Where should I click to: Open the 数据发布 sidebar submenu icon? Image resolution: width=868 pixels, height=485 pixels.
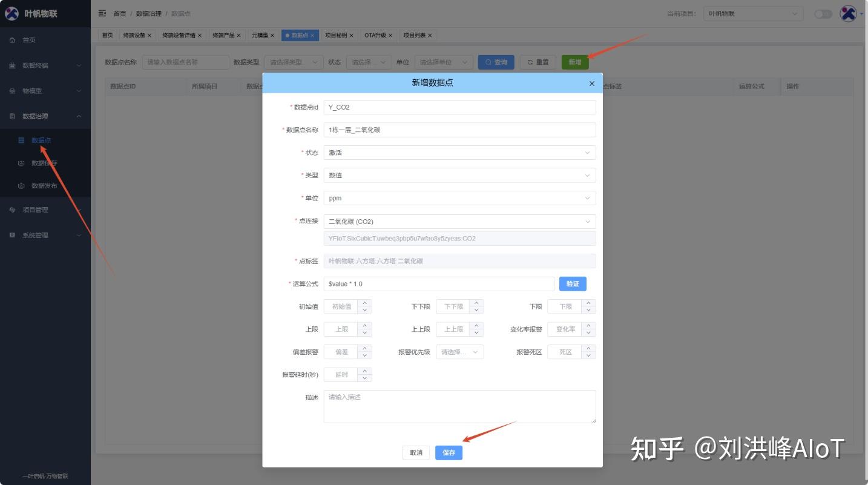pos(21,186)
